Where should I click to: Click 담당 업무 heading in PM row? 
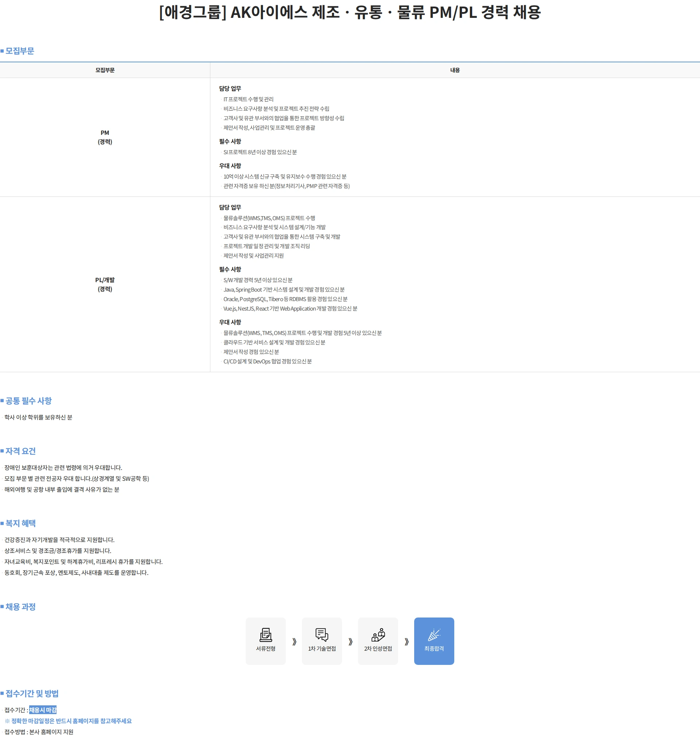(230, 88)
